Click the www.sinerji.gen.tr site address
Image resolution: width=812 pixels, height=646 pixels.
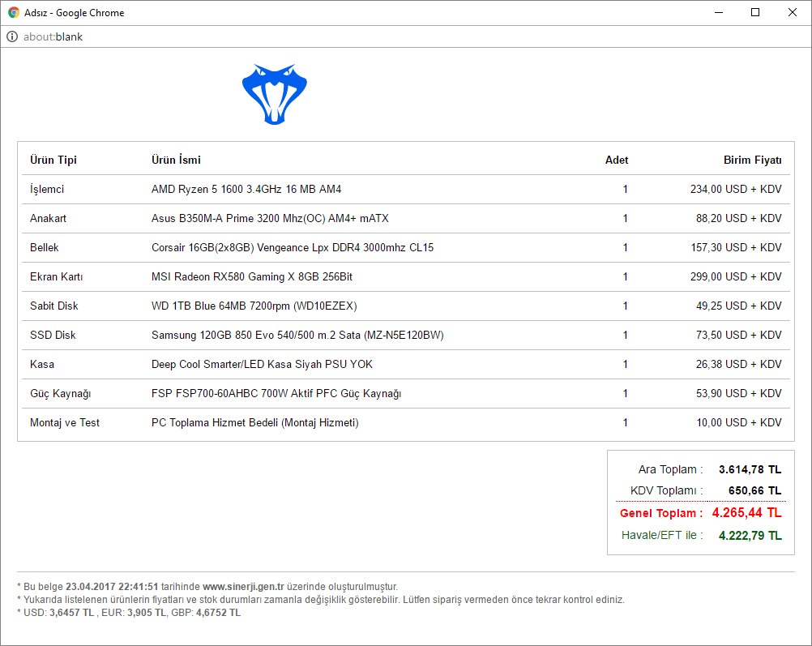(243, 587)
